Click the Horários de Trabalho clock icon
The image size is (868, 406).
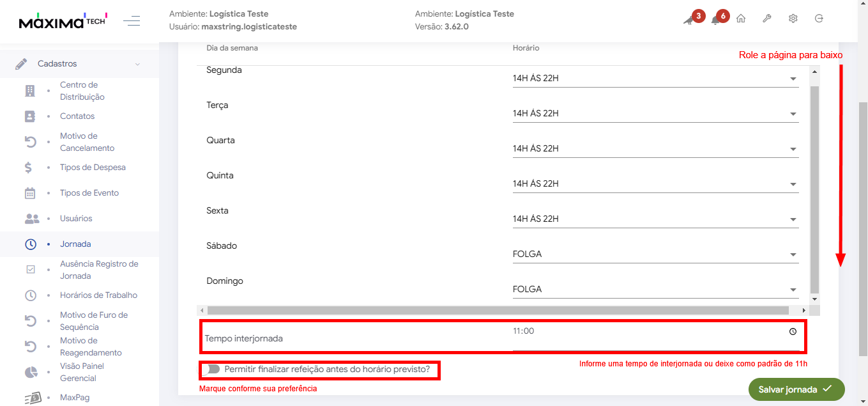click(x=31, y=295)
